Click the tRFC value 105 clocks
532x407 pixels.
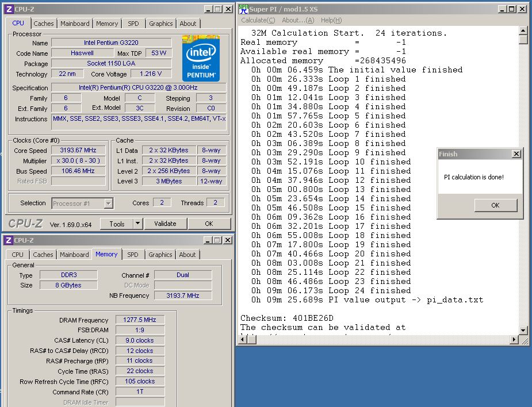(x=140, y=381)
